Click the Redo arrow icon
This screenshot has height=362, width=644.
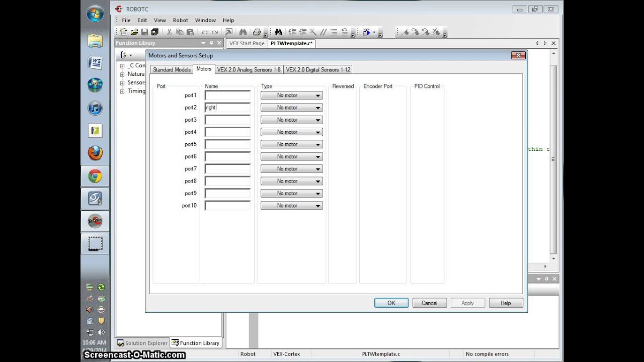tap(215, 32)
